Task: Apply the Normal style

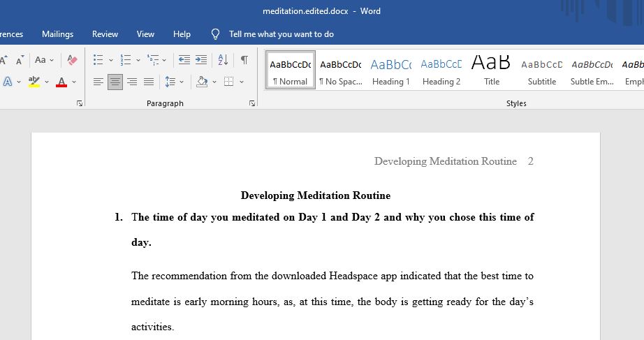Action: coord(291,70)
